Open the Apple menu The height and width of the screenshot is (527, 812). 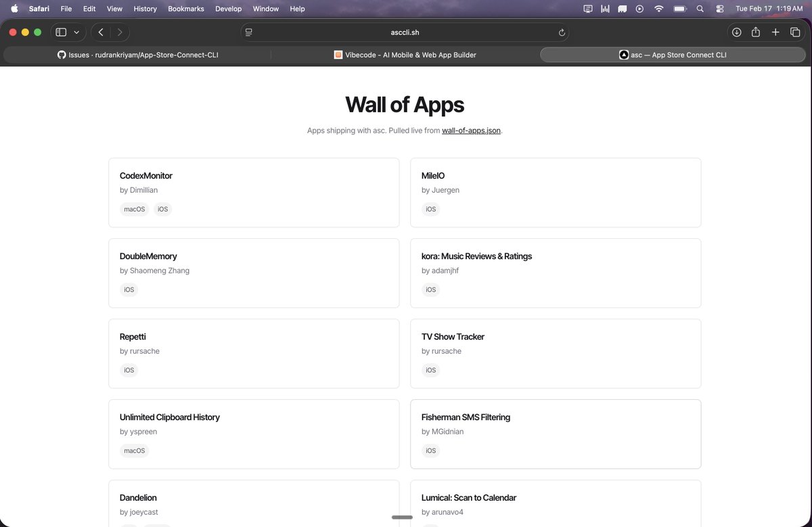[x=14, y=9]
